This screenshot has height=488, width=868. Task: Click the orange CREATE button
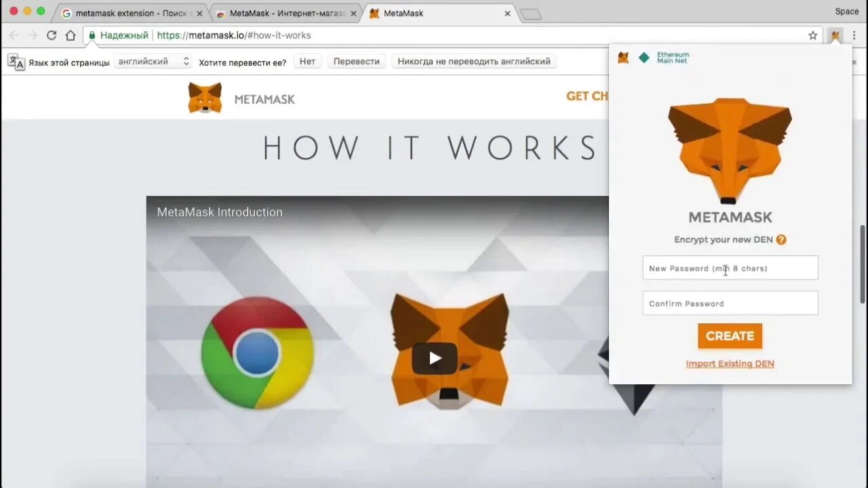(x=730, y=335)
